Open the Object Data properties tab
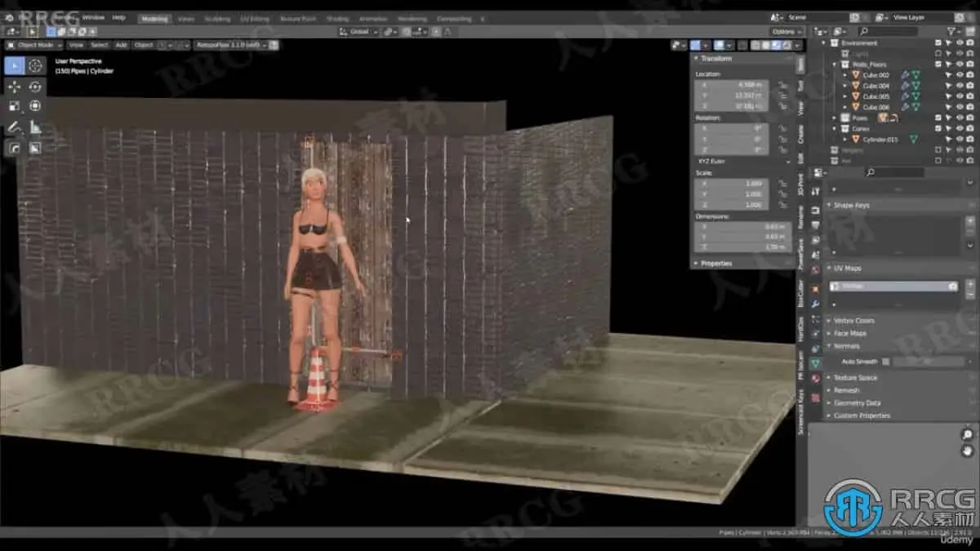Viewport: 980px width, 551px height. tap(815, 362)
